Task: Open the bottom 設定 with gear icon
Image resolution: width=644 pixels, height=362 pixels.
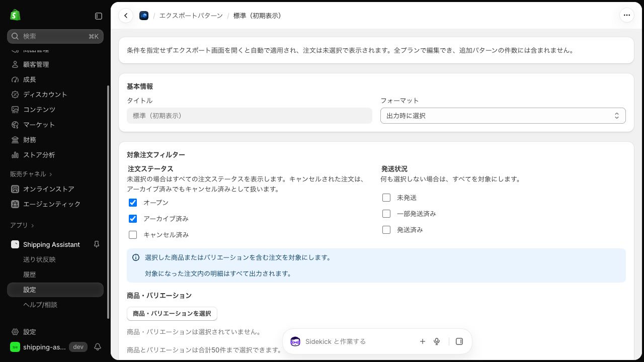Action: (55, 332)
